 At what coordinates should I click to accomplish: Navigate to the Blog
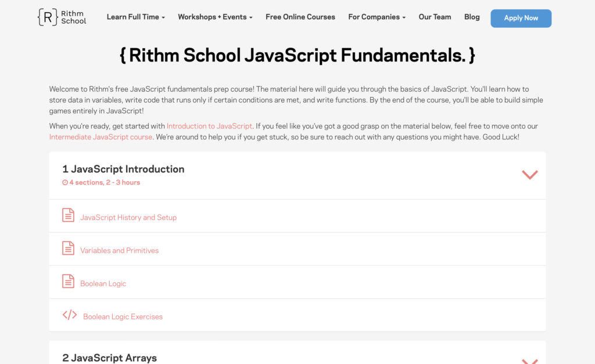point(472,17)
